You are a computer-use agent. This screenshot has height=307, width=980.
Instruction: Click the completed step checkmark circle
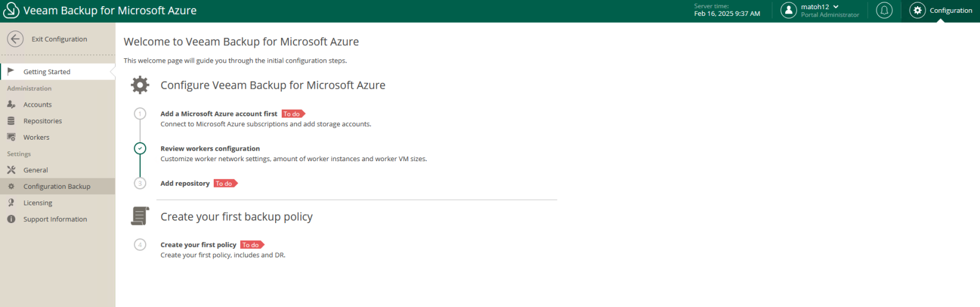point(140,148)
